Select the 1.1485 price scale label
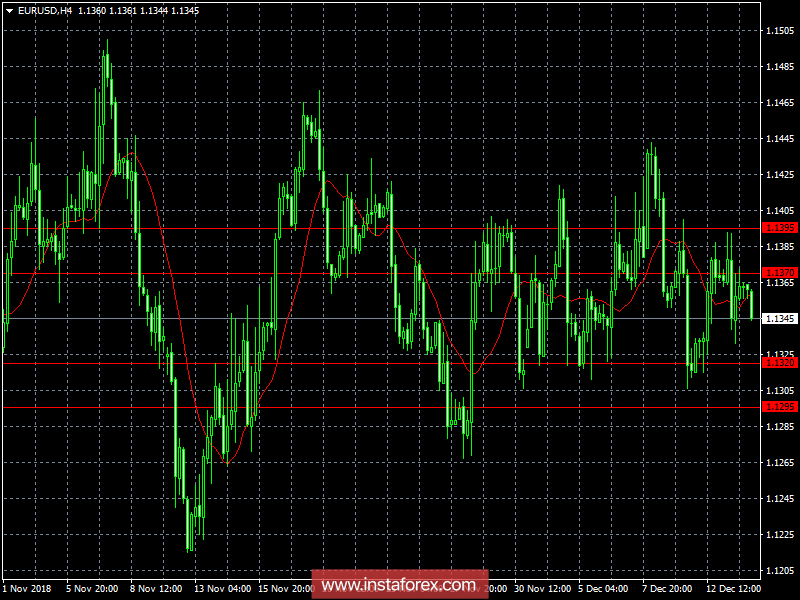This screenshot has height=600, width=800. (x=780, y=67)
